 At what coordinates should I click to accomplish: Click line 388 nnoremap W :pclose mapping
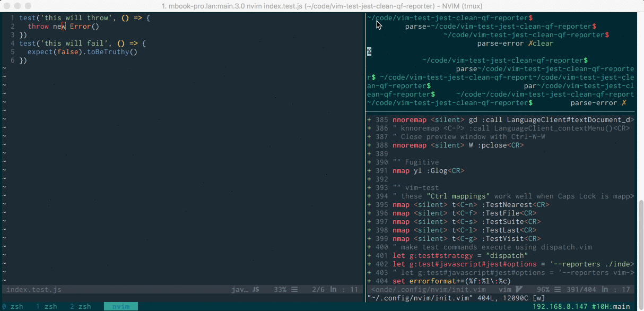coord(458,145)
